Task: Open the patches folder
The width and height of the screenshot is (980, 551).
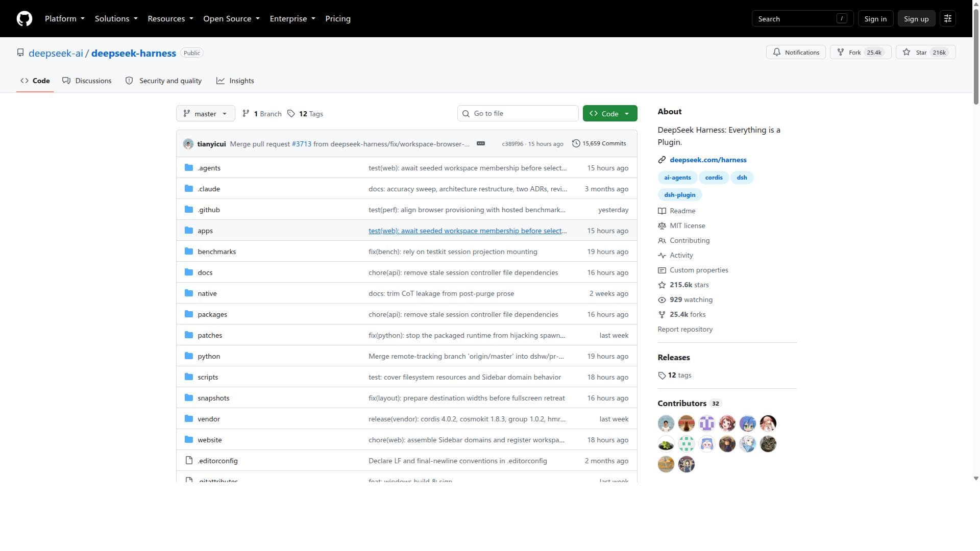Action: click(x=210, y=336)
